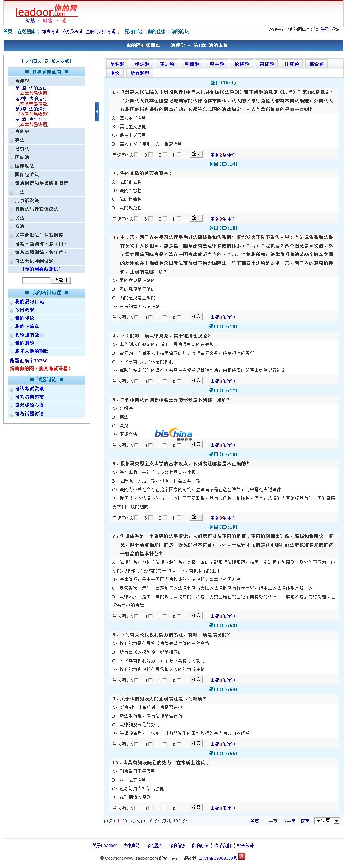Switch to the 所有题型 tab
This screenshot has height=868, width=347.
(x=140, y=73)
